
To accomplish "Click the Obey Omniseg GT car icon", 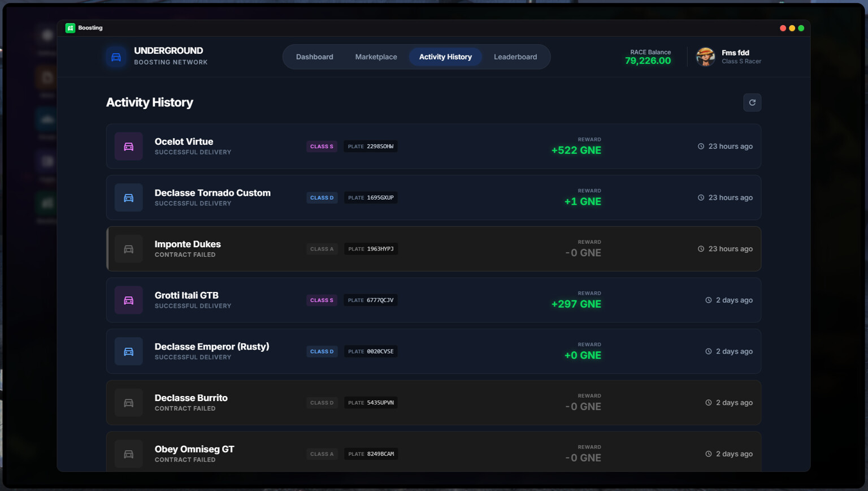I will 129,454.
